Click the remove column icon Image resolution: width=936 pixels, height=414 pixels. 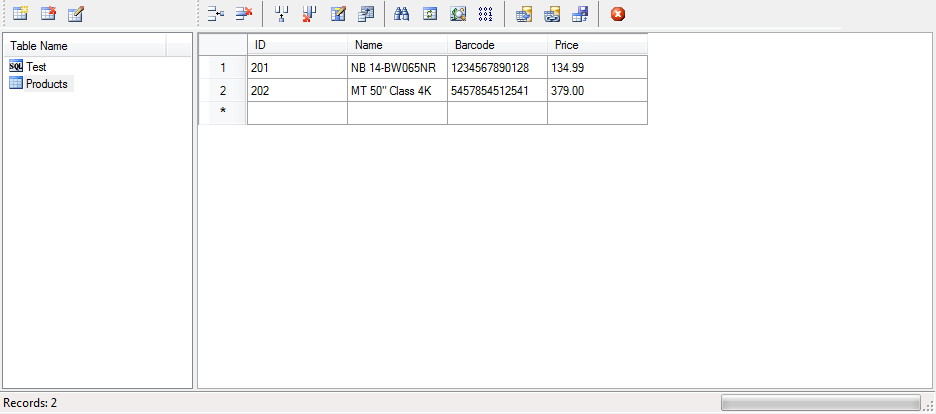pyautogui.click(x=309, y=14)
